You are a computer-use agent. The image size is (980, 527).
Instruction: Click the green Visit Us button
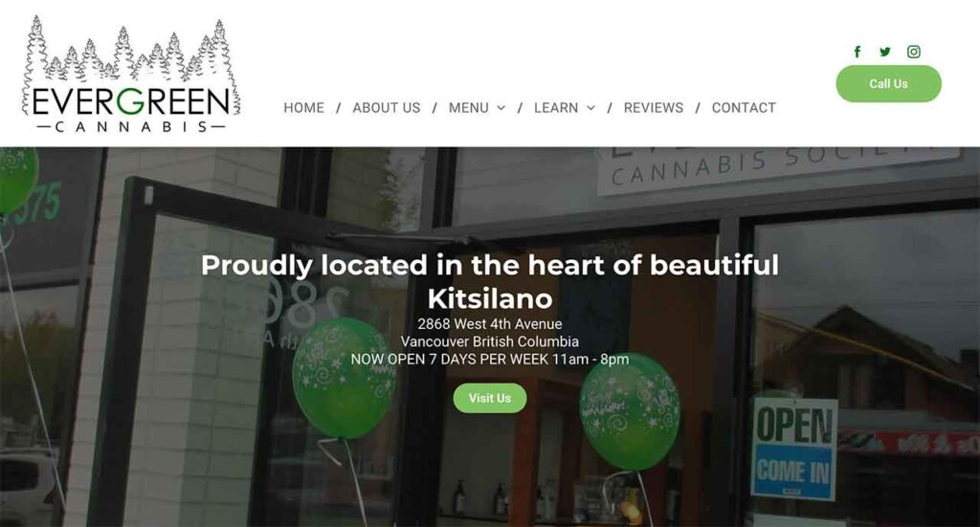tap(490, 398)
